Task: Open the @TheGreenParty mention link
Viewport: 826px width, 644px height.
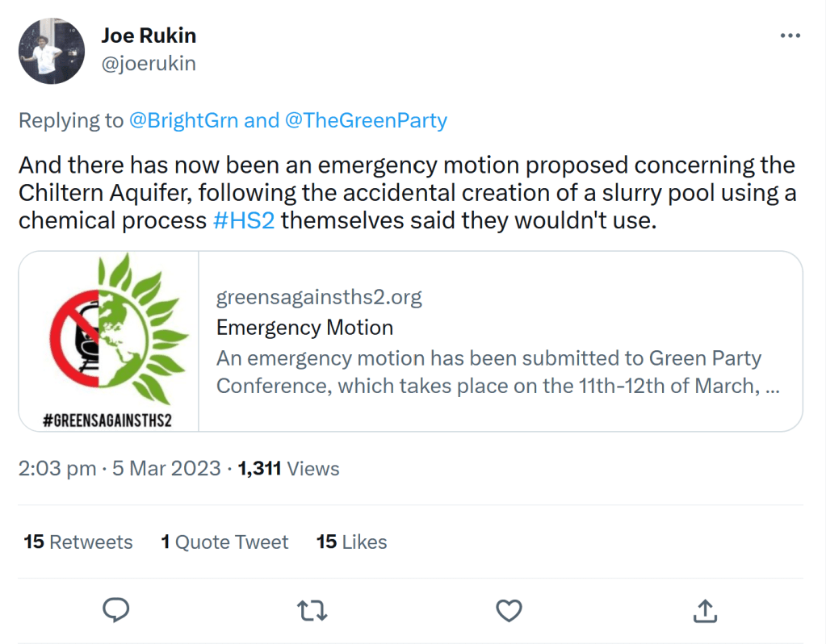Action: click(x=366, y=121)
